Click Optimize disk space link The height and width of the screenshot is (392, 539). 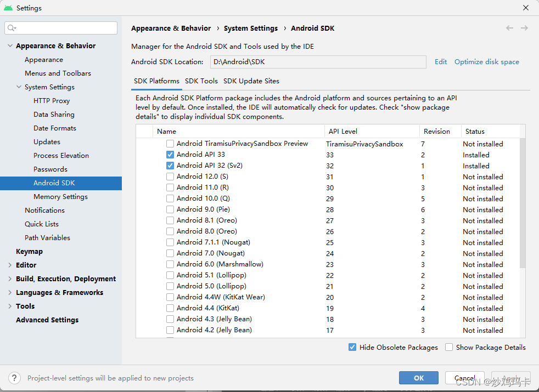(486, 62)
